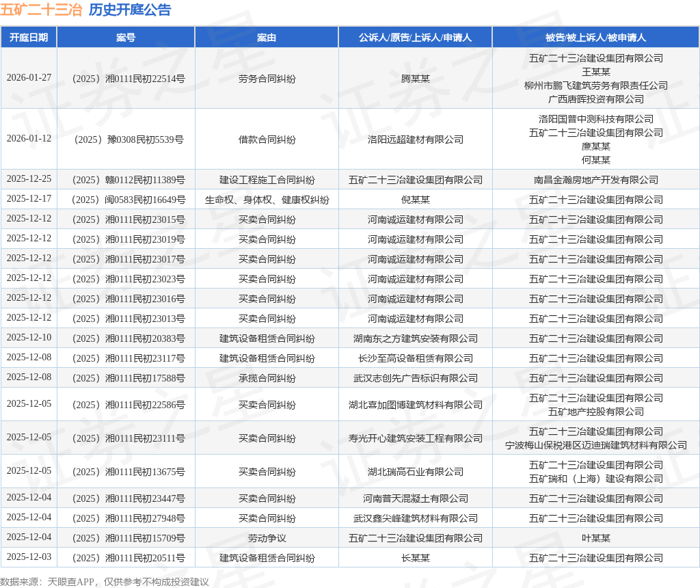Image resolution: width=700 pixels, height=588 pixels.
Task: Select date cell 2026-01-12
Action: (29, 138)
